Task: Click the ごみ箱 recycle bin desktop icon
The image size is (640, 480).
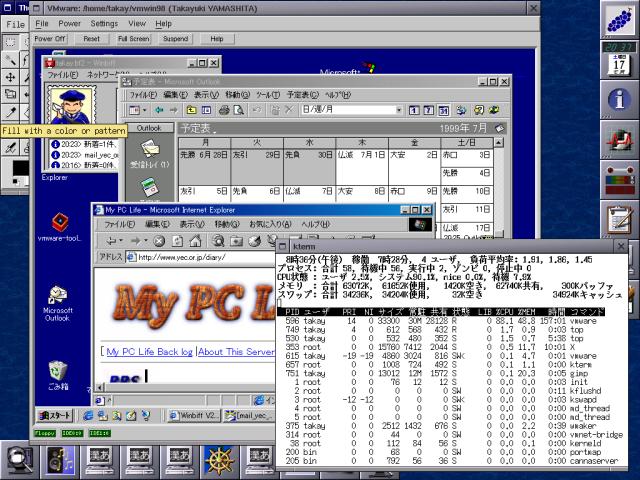Action: coord(58,376)
